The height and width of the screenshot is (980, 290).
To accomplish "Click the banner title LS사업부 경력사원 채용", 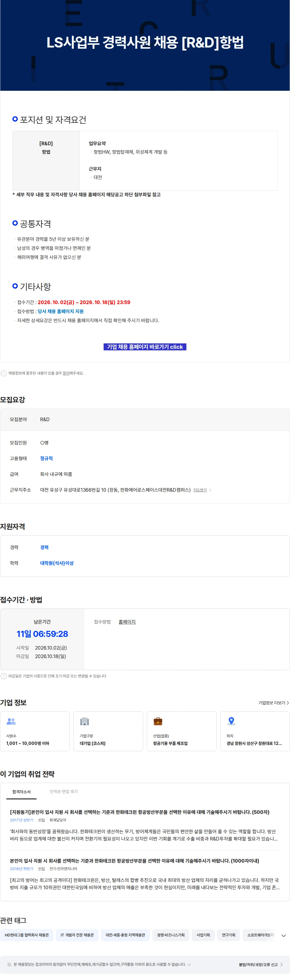I will pyautogui.click(x=145, y=42).
